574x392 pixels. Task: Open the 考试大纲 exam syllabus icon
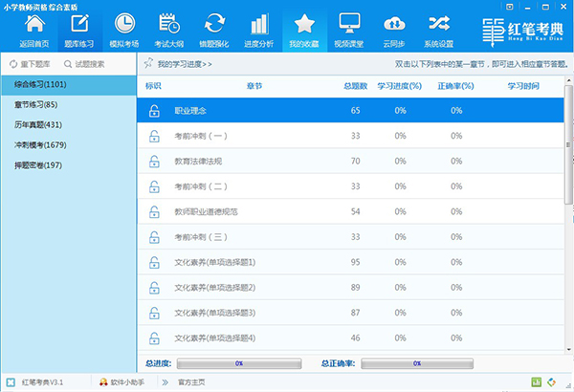[169, 26]
